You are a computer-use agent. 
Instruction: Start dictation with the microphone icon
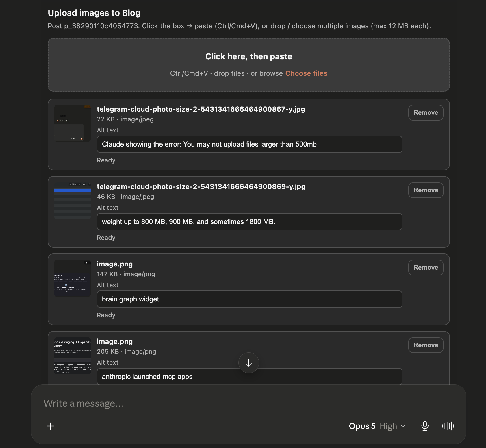point(425,426)
